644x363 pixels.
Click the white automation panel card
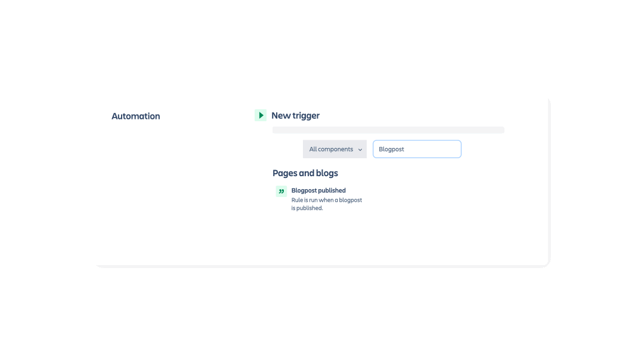[477, 239]
